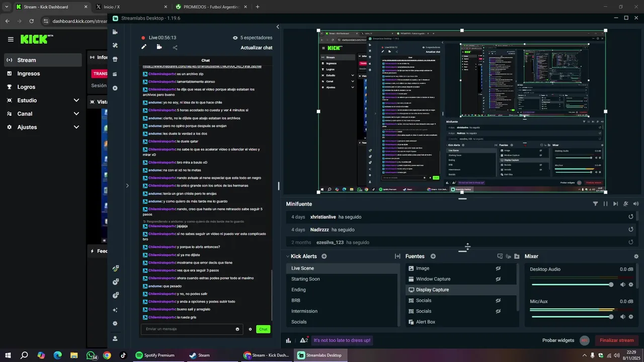
Task: Show the second Socials source
Action: pyautogui.click(x=498, y=311)
